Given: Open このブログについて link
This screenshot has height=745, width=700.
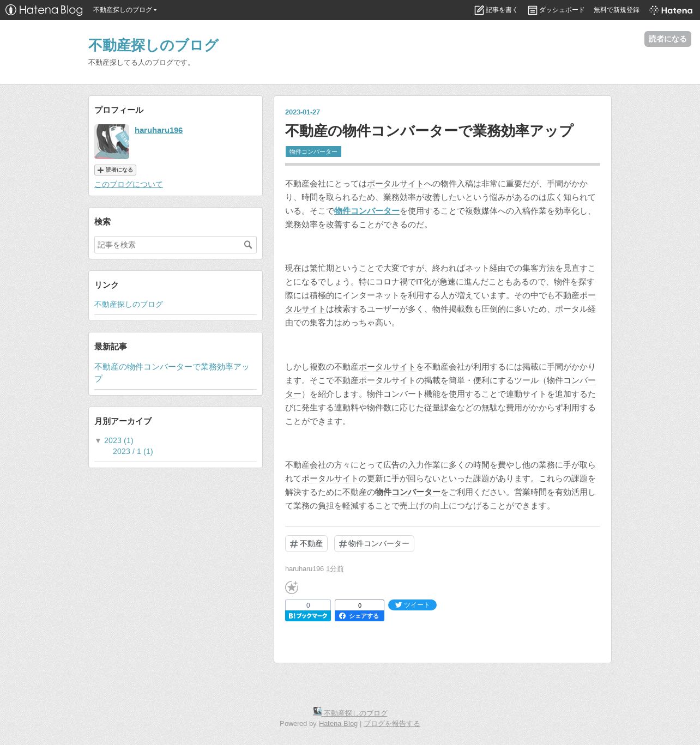Looking at the screenshot, I should pos(129,184).
